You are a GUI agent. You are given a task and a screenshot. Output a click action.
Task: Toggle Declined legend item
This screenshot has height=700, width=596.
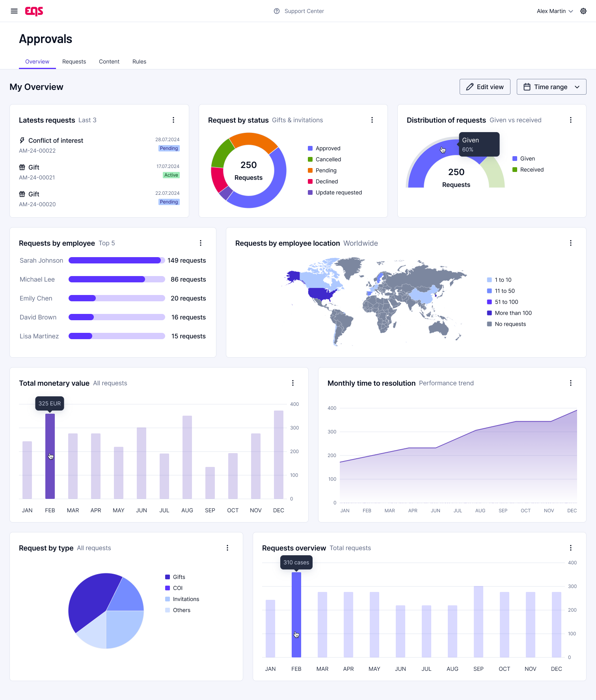point(323,181)
